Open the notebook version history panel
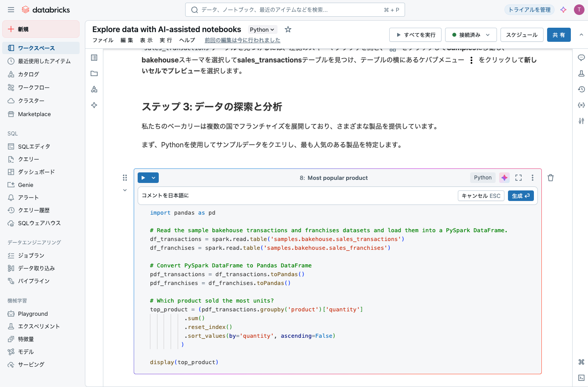Screen dimensions: 588x387 click(581, 89)
